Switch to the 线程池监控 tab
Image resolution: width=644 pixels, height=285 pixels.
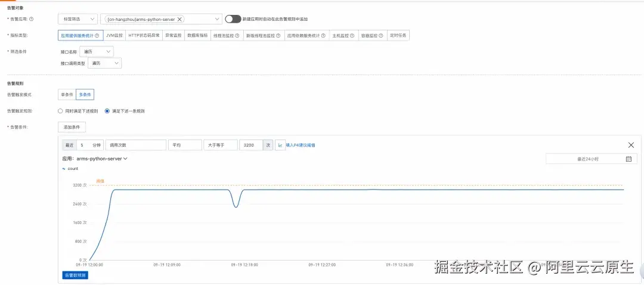[x=227, y=36]
